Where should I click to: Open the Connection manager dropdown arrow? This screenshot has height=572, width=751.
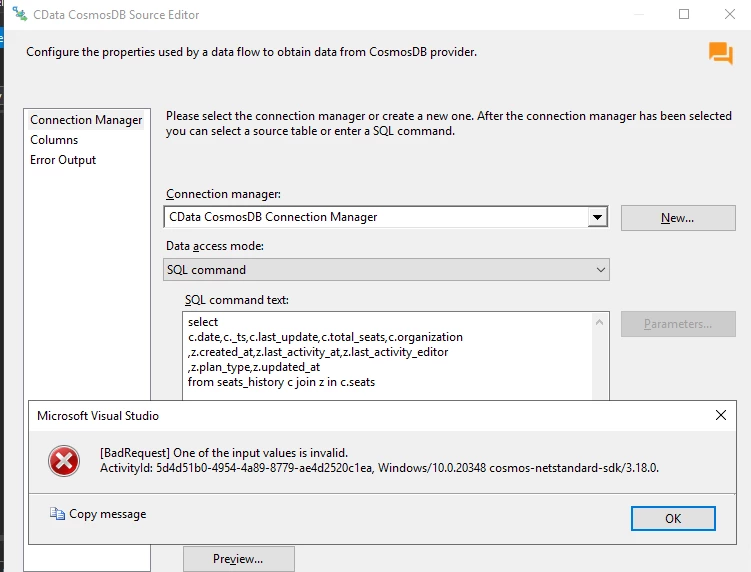597,217
